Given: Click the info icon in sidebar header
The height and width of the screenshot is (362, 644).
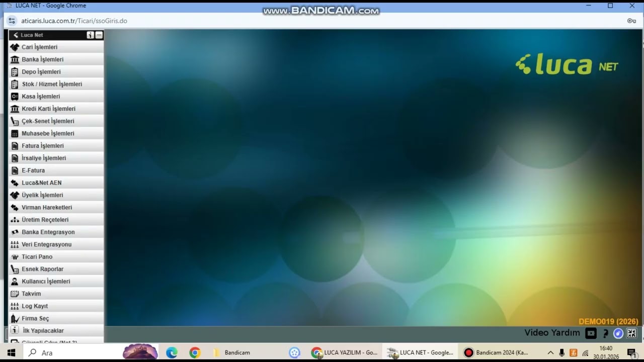Looking at the screenshot, I should (x=90, y=35).
